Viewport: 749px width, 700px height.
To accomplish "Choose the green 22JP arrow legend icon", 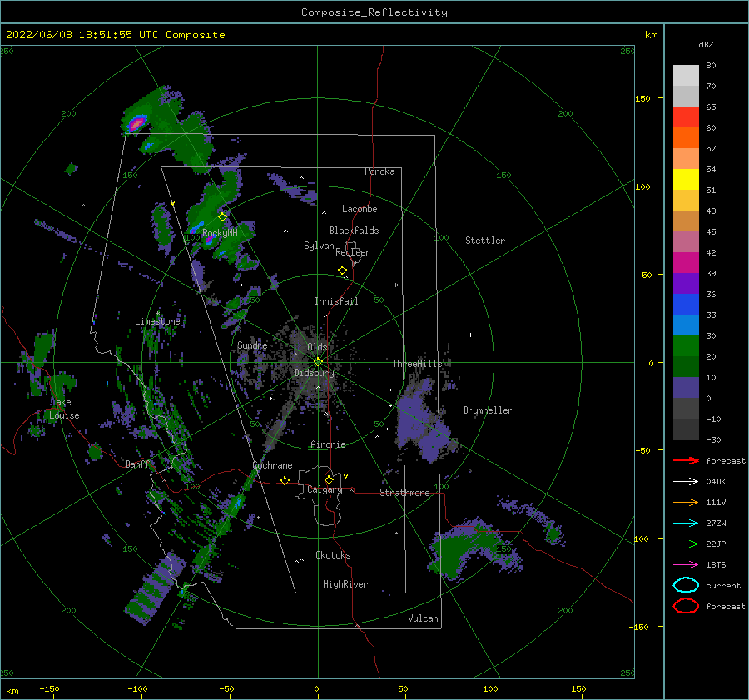I will click(x=686, y=544).
